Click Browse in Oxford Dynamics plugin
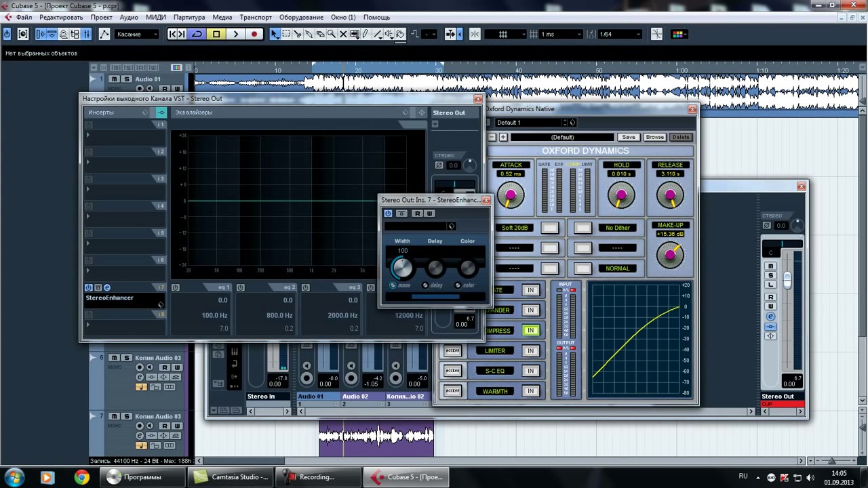 (654, 137)
